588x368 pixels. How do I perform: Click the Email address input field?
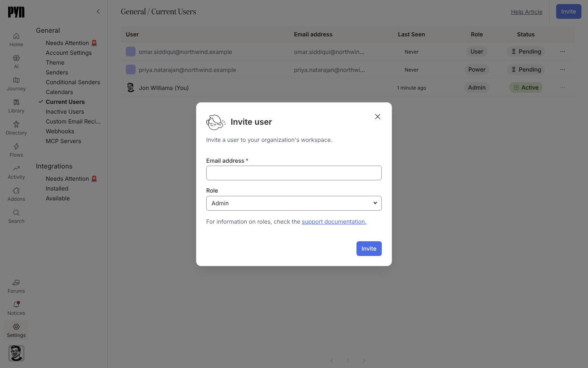click(x=294, y=173)
